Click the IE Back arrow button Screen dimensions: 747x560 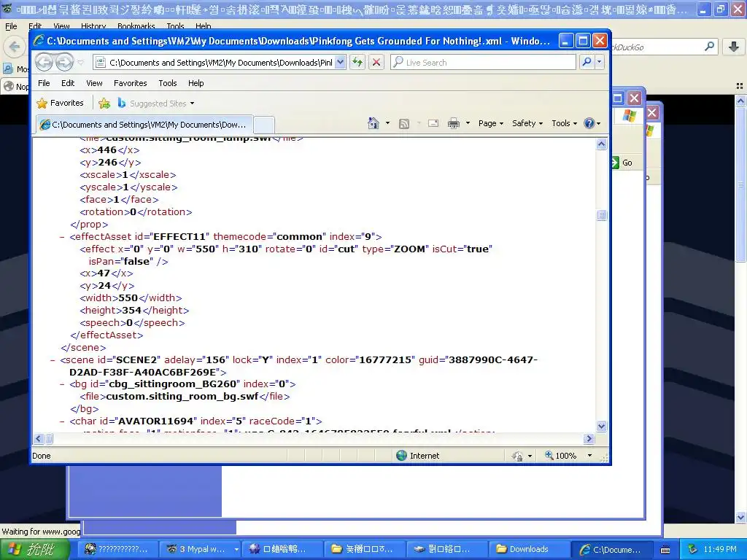coord(44,62)
